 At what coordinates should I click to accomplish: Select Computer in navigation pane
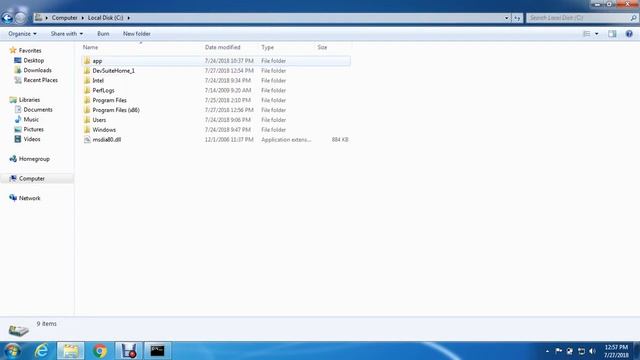[x=32, y=178]
